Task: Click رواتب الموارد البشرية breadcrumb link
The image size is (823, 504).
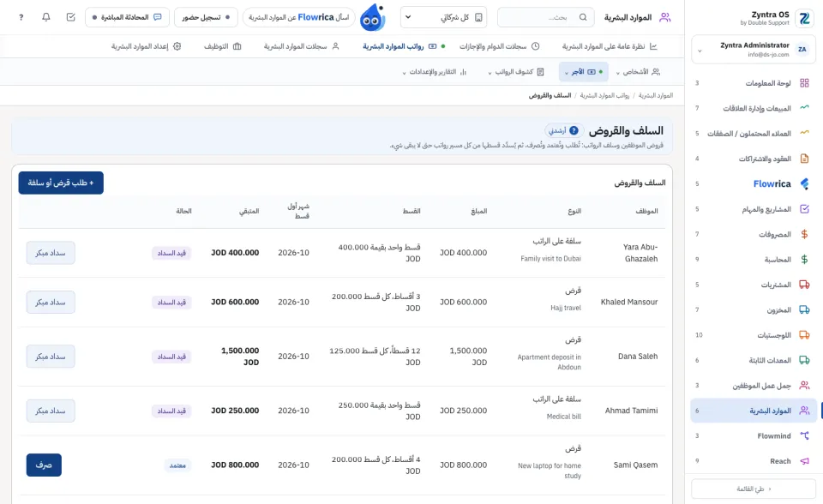Action: (604, 95)
